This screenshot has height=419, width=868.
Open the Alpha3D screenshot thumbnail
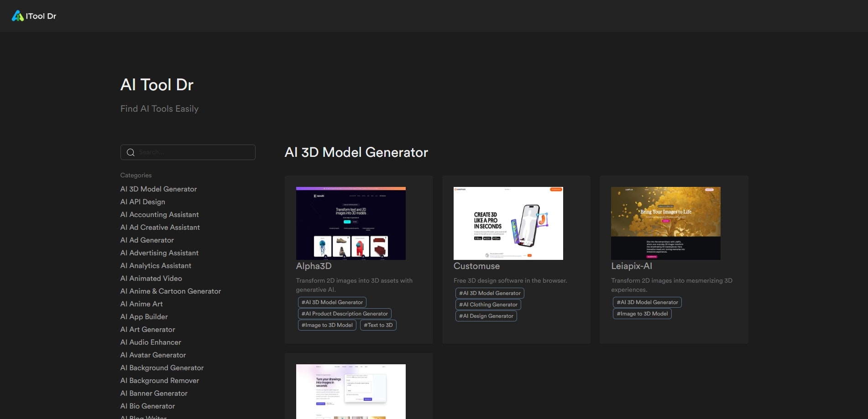(350, 223)
